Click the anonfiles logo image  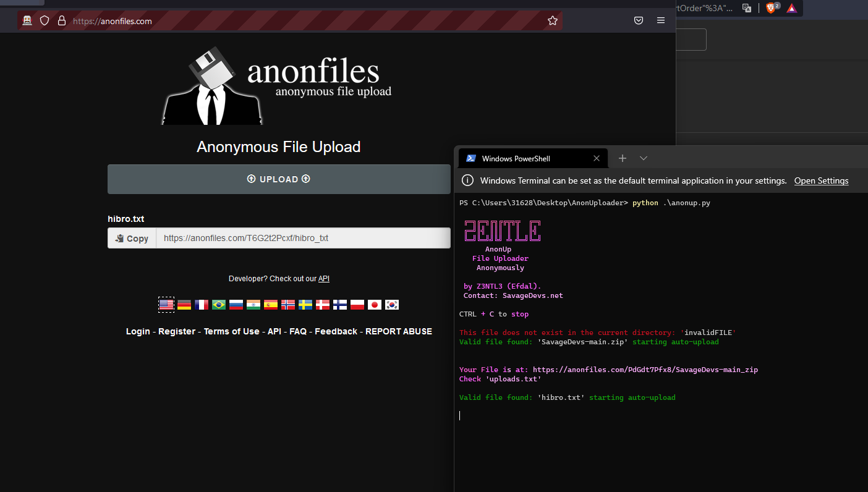[x=277, y=85]
